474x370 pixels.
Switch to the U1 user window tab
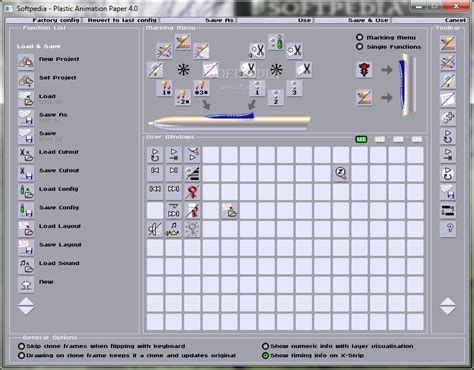coord(361,139)
